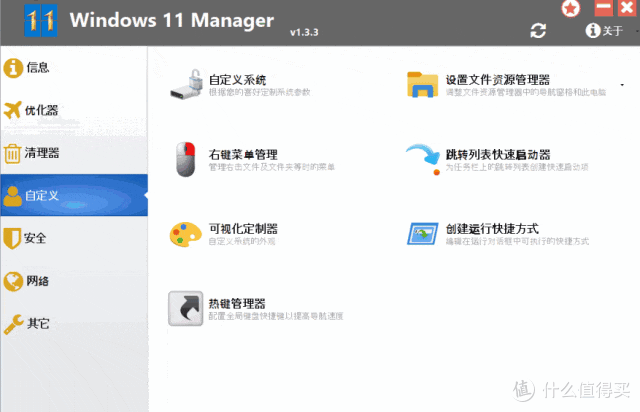Click the 热键管理器 title link
Viewport: 640px width, 412px height.
(x=237, y=303)
